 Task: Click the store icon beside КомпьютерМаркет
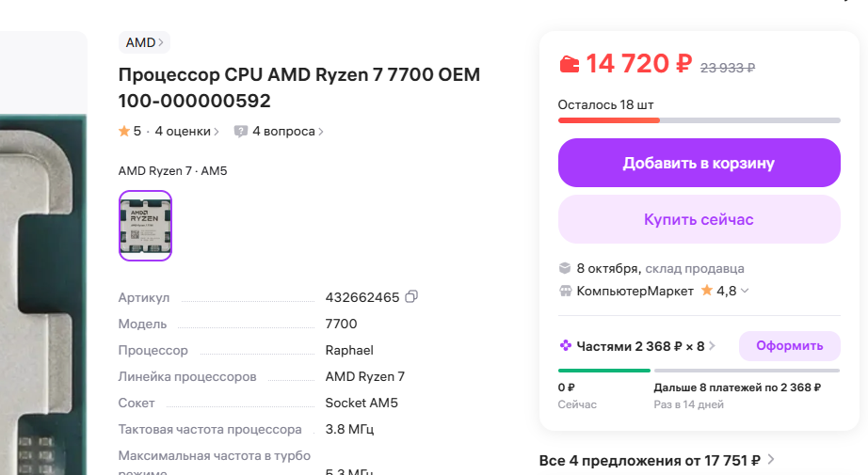[x=565, y=291]
